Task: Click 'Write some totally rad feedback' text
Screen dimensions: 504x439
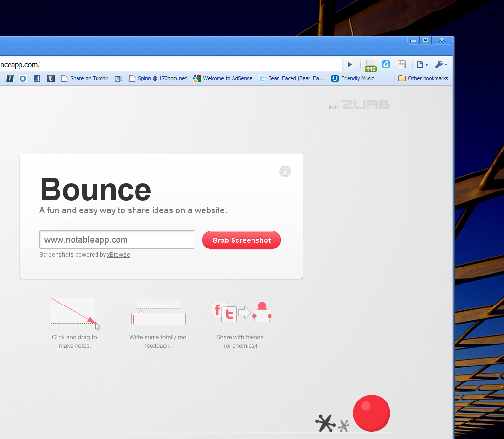Action: pos(158,341)
